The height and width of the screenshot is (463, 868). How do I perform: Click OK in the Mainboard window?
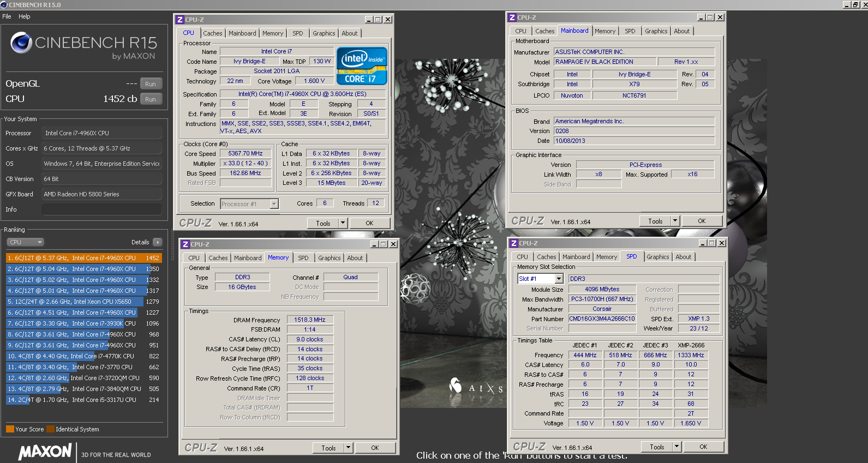[702, 221]
